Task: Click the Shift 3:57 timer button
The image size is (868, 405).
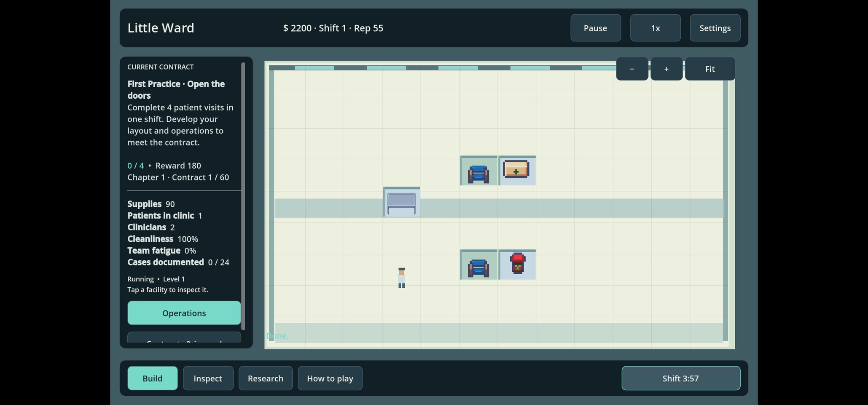Action: (x=681, y=378)
